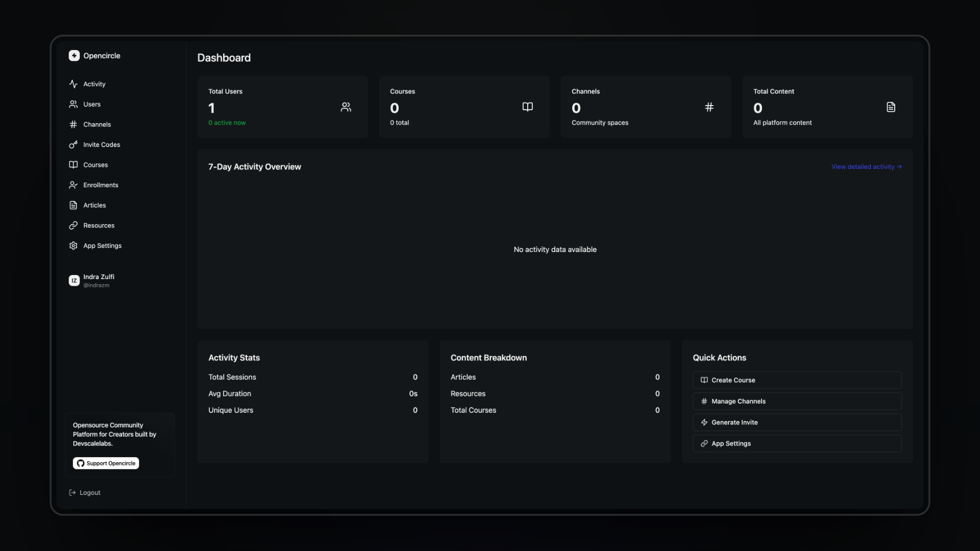The image size is (980, 551).
Task: Click the Opencircle lightning logo
Action: [x=74, y=55]
